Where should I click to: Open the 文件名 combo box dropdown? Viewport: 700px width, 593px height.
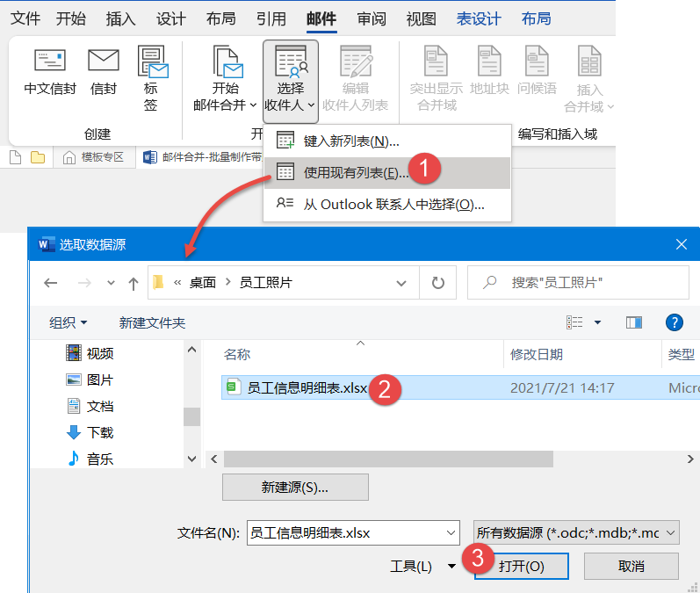tap(451, 532)
